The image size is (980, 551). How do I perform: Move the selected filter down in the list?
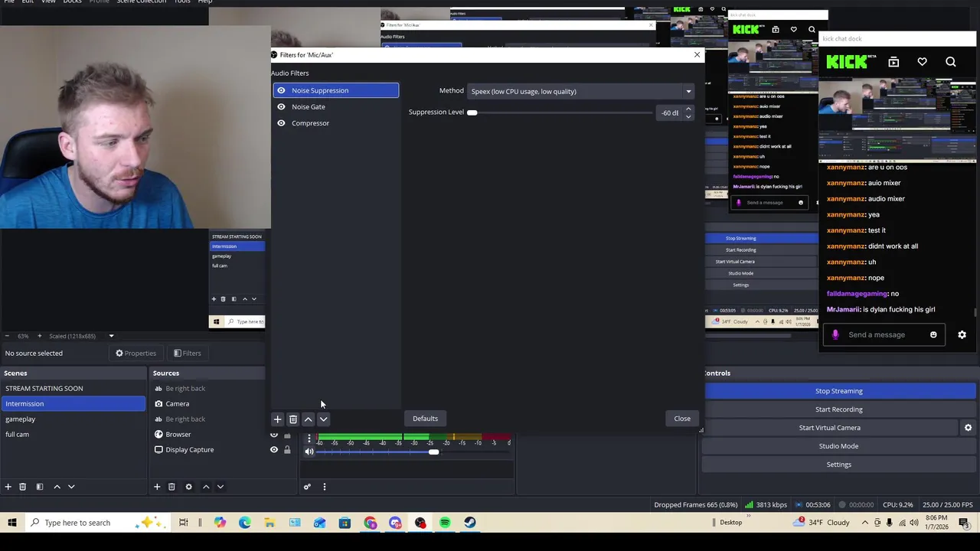tap(323, 419)
